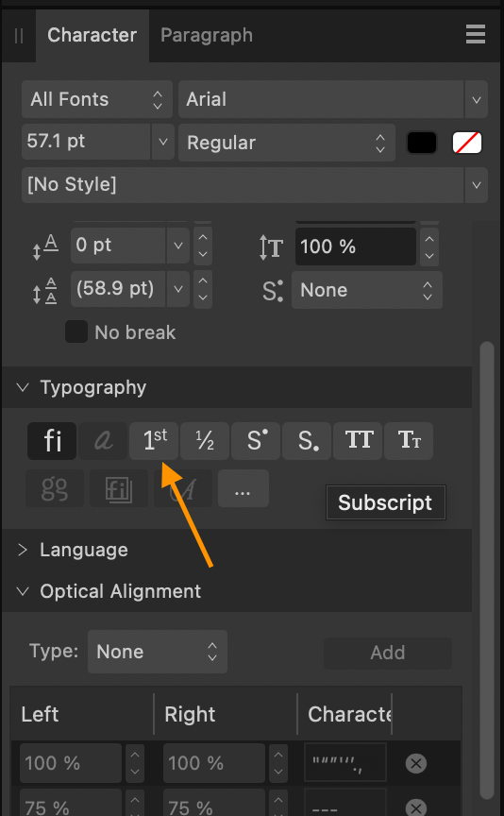Apply Small Caps Tt button
Viewport: 504px width, 816px height.
409,441
